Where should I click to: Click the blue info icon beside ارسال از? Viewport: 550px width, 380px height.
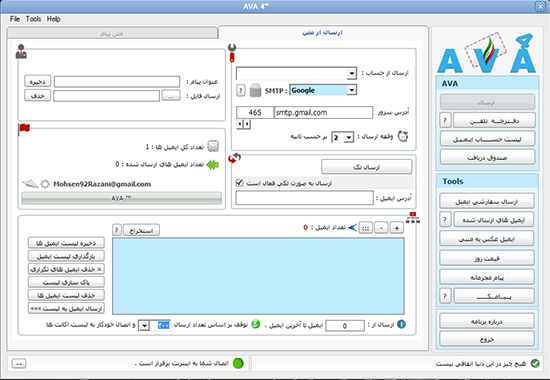pyautogui.click(x=401, y=324)
